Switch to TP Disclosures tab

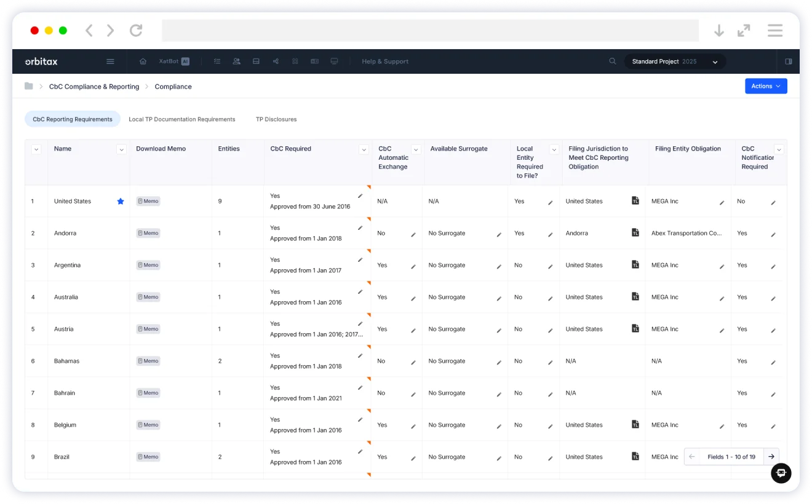click(x=276, y=119)
